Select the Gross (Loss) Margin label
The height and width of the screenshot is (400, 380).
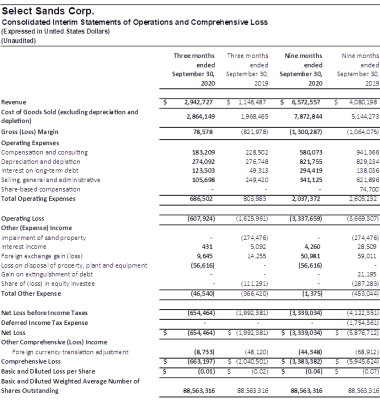click(30, 132)
